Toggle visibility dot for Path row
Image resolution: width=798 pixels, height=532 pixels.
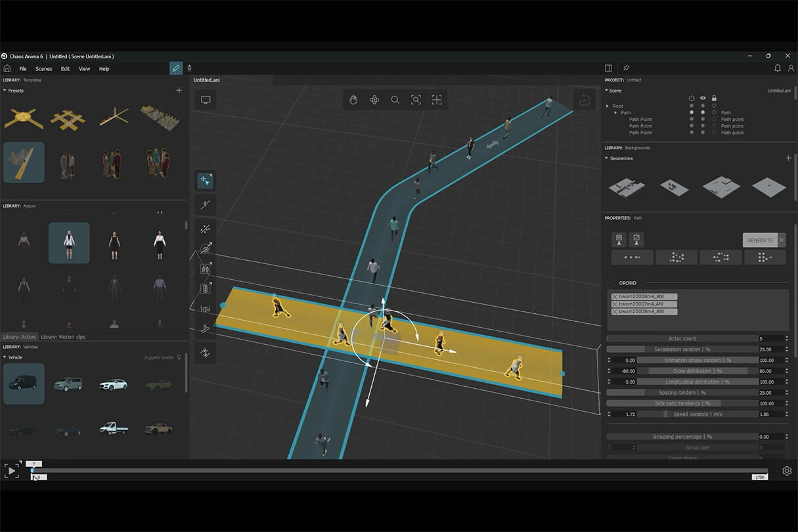703,113
